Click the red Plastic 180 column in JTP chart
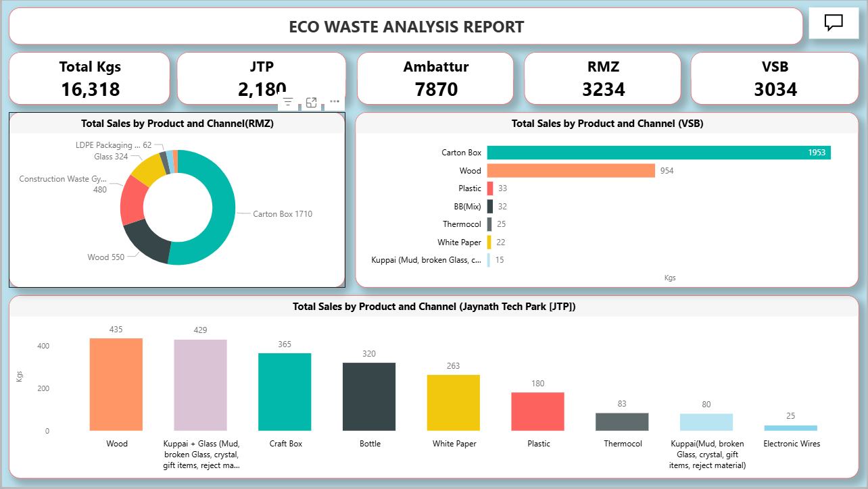The height and width of the screenshot is (489, 868). (x=537, y=411)
